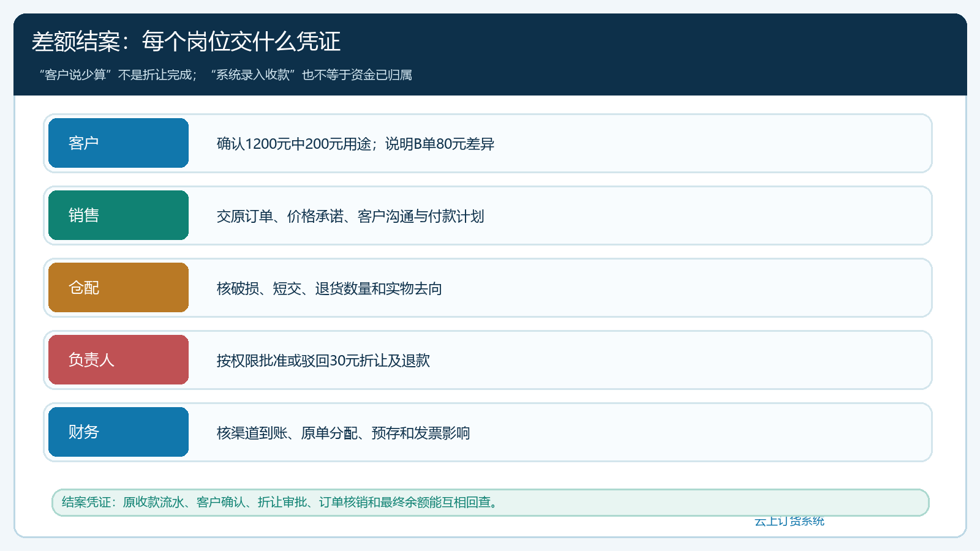The height and width of the screenshot is (551, 980).
Task: Select the text 交原订单、价格承诺、客户沟通与付款计划
Action: (x=350, y=216)
